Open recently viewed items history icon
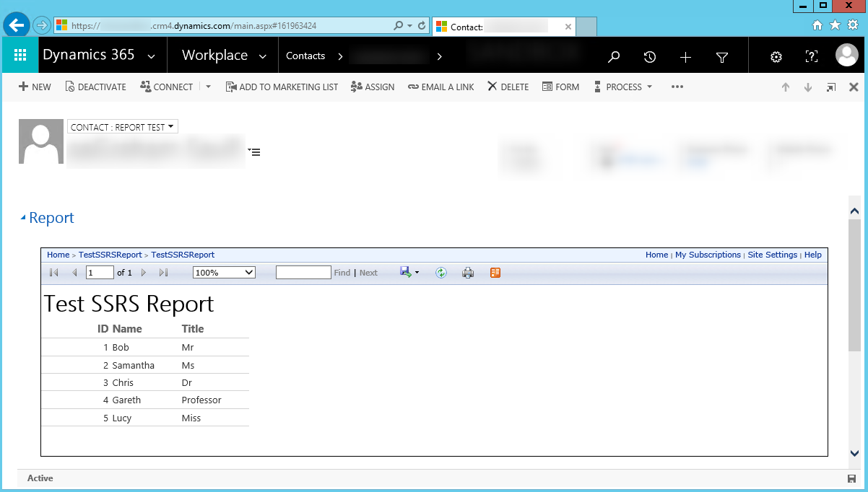868x492 pixels. pyautogui.click(x=649, y=57)
